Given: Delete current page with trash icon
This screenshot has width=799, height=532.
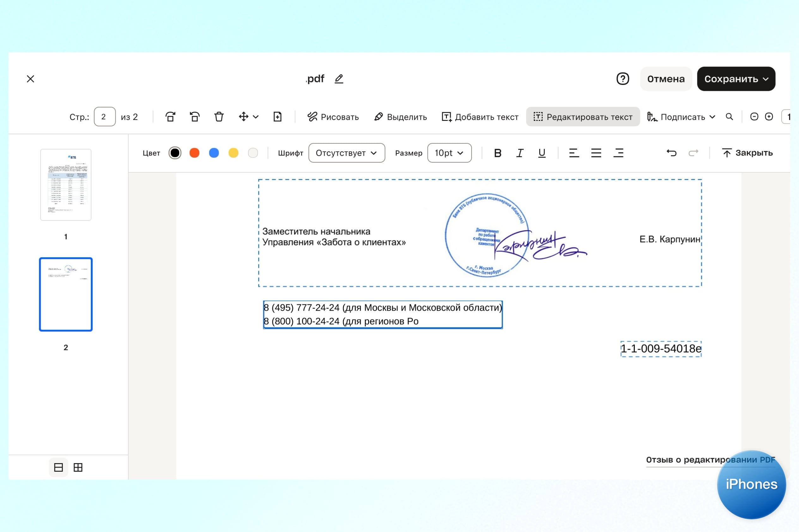Looking at the screenshot, I should [x=219, y=117].
